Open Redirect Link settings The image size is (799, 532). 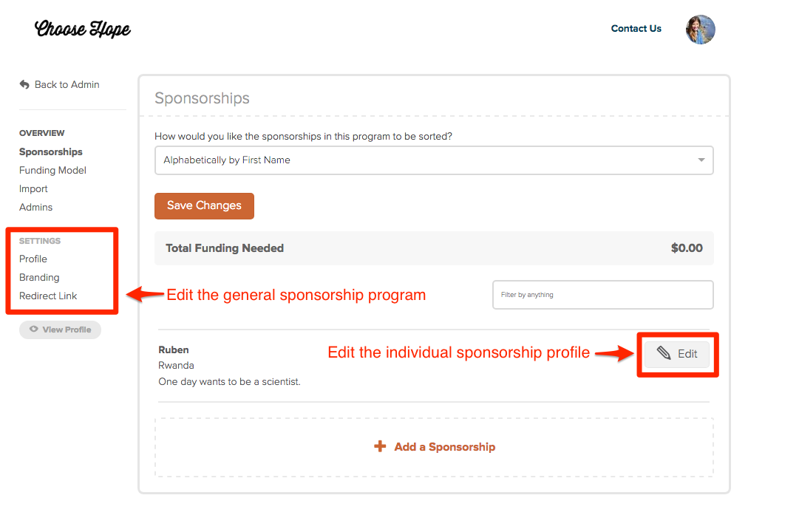(x=48, y=296)
